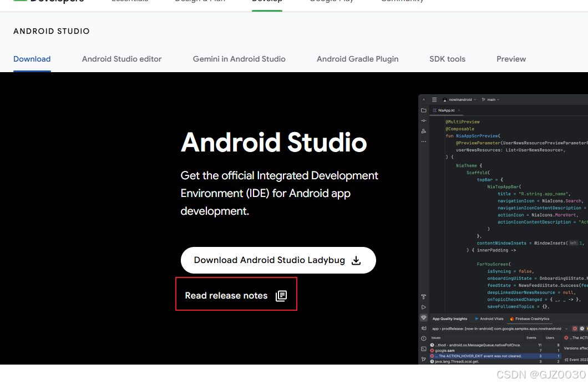Viewport: 588px width, 384px height.
Task: Click the NiaAppScrPreview function name
Action: 477,136
